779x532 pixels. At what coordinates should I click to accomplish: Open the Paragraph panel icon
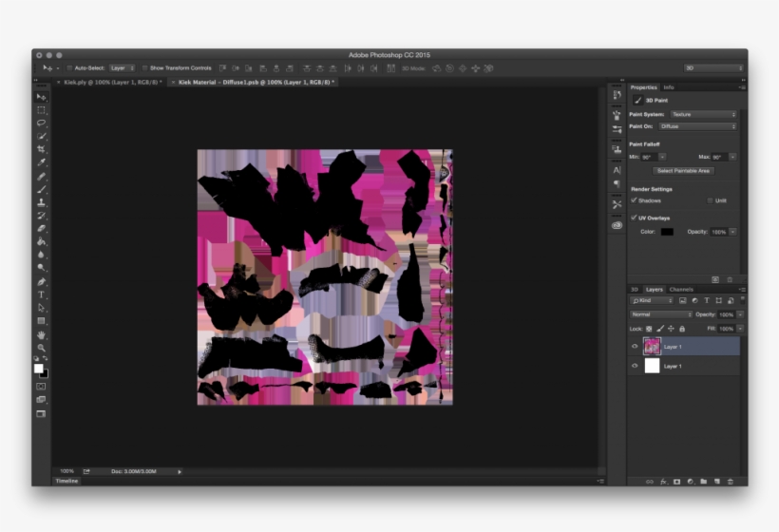[x=617, y=183]
